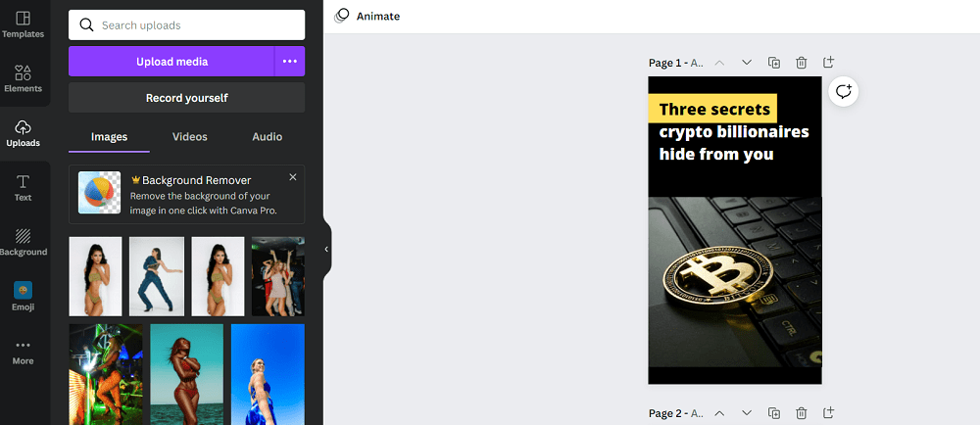This screenshot has width=980, height=425.
Task: Delete Page 1 using the trash icon
Action: 802,63
